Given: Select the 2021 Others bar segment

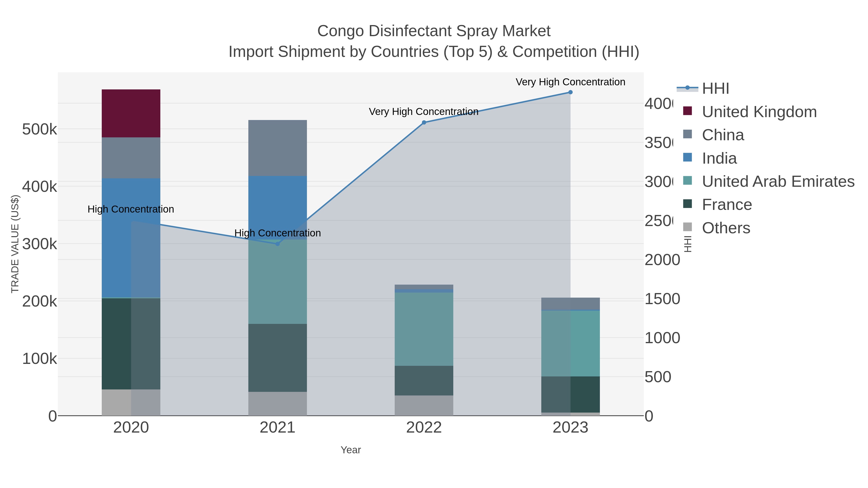Looking at the screenshot, I should [278, 404].
